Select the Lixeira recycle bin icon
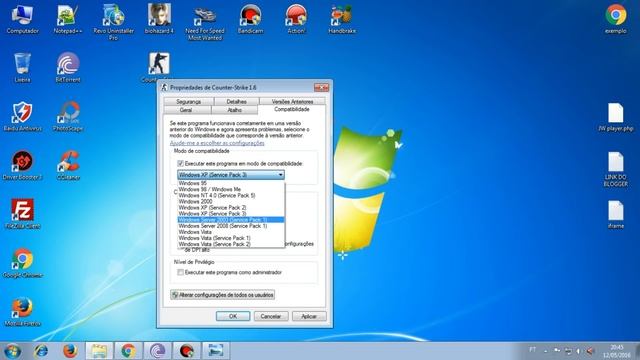 pos(22,68)
